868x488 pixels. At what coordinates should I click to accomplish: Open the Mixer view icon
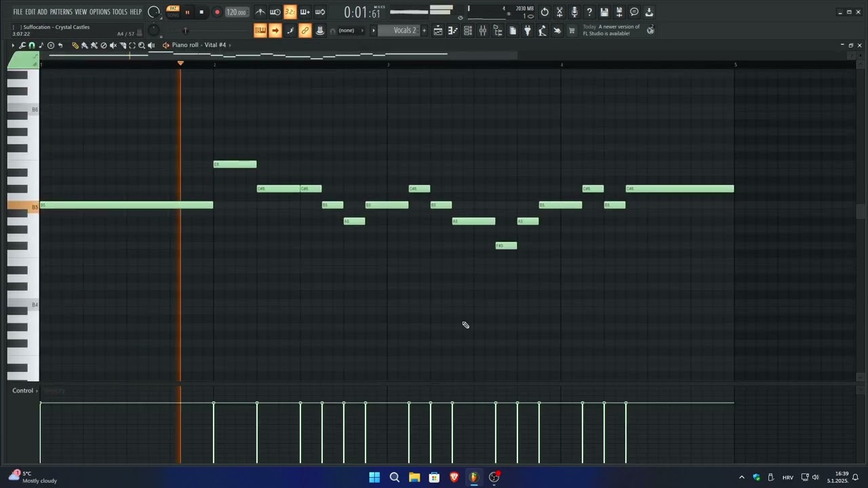pyautogui.click(x=483, y=30)
